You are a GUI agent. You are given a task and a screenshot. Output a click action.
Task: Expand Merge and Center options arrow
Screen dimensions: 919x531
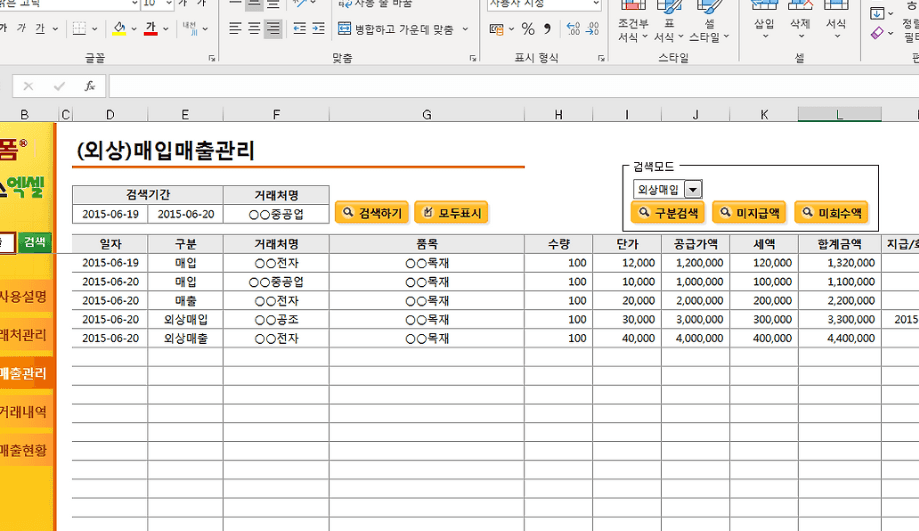point(465,29)
